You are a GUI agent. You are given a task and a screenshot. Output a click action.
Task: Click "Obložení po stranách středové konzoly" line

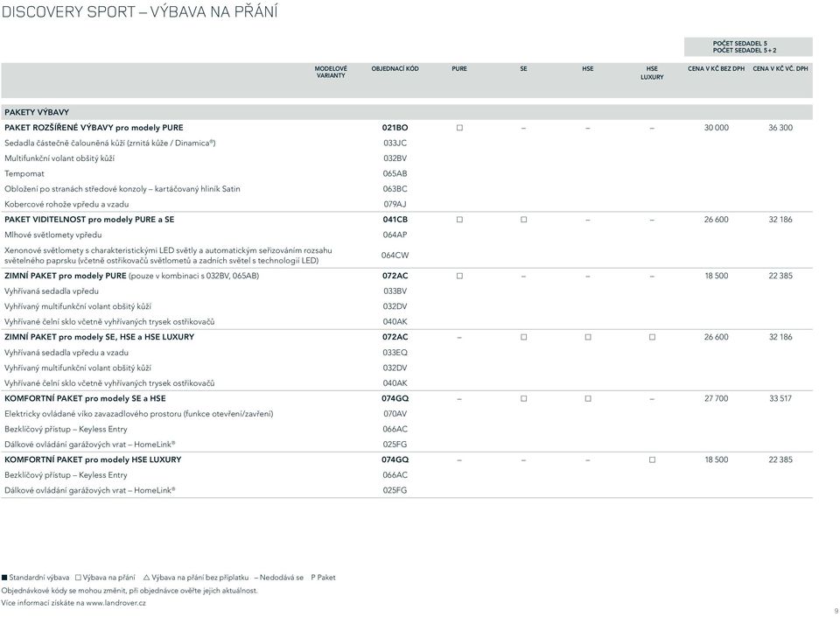[122, 189]
